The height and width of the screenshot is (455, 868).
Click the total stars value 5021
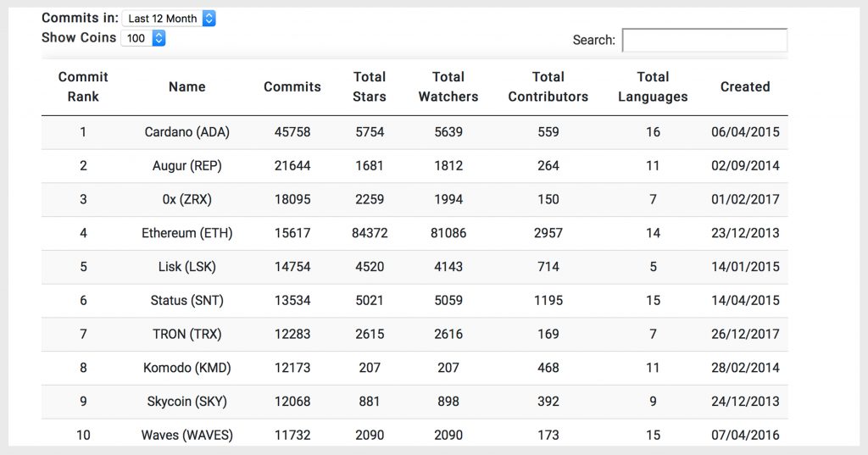pos(370,301)
